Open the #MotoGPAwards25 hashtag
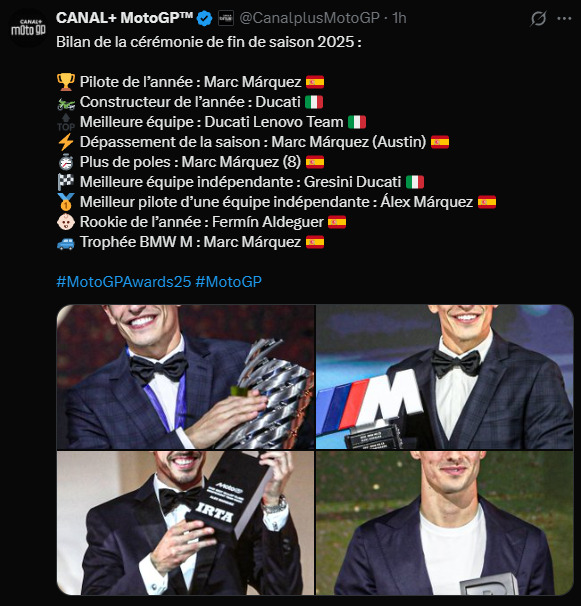Viewport: 581px width, 606px height. coord(124,282)
